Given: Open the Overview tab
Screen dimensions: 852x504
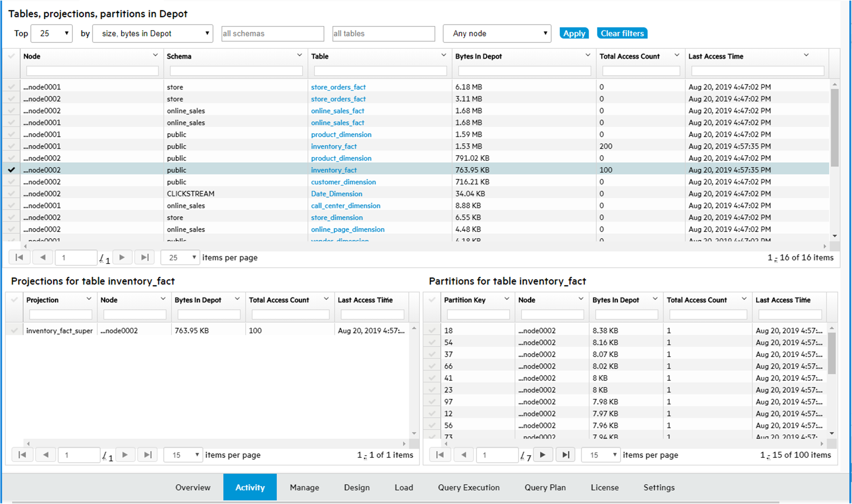Looking at the screenshot, I should pos(193,487).
